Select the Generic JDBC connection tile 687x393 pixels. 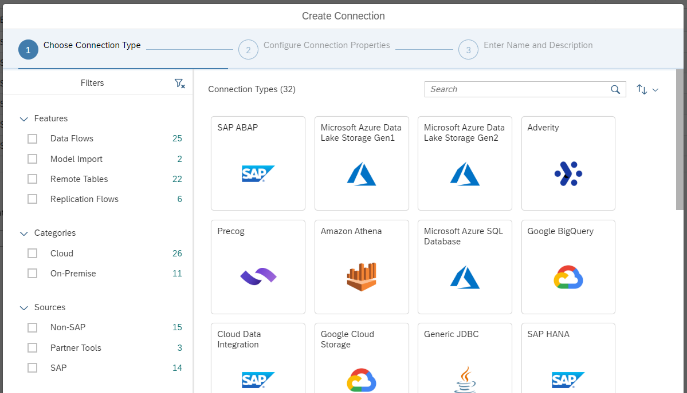pos(465,358)
